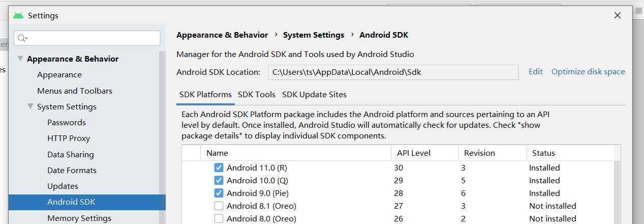
Task: Collapse the System Settings tree node
Action: pos(30,106)
